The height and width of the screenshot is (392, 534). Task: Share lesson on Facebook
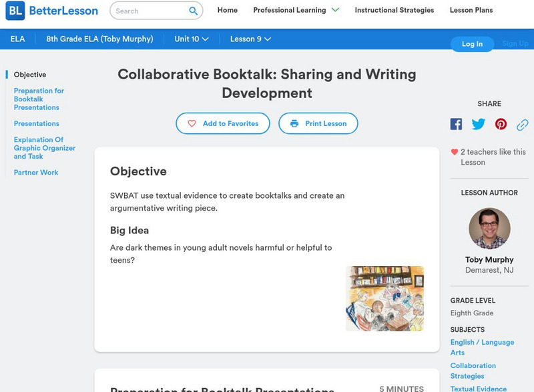tap(456, 124)
